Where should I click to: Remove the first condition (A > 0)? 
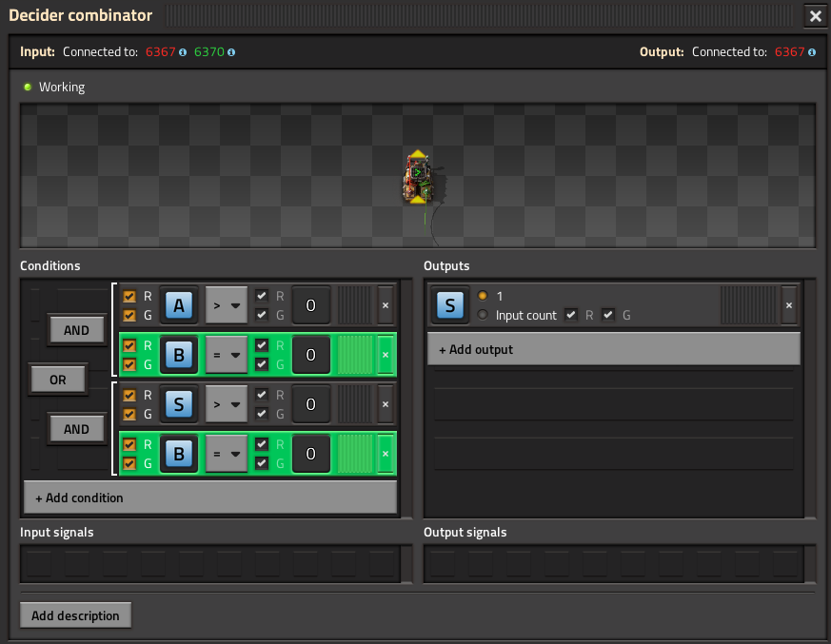386,305
